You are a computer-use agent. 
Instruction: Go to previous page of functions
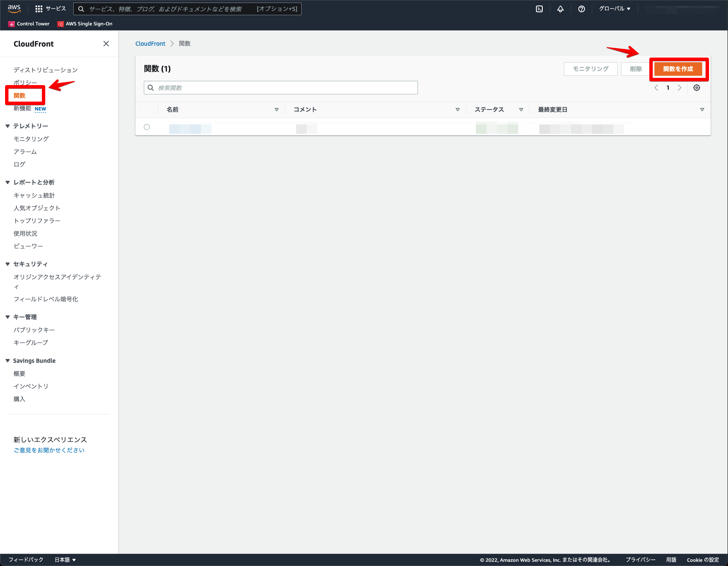[656, 88]
